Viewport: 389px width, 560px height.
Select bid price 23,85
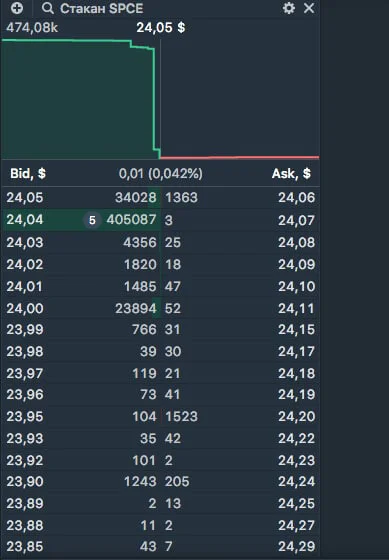[25, 546]
